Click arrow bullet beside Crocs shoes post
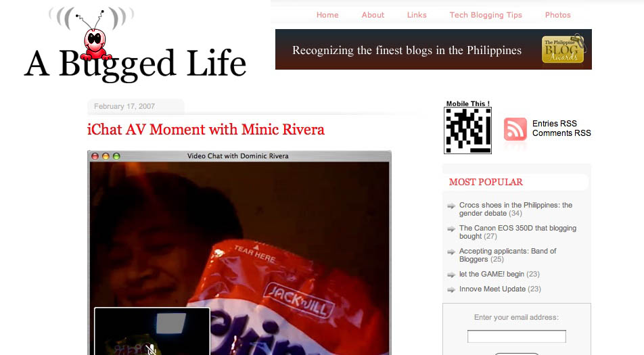The width and height of the screenshot is (644, 355). 451,206
